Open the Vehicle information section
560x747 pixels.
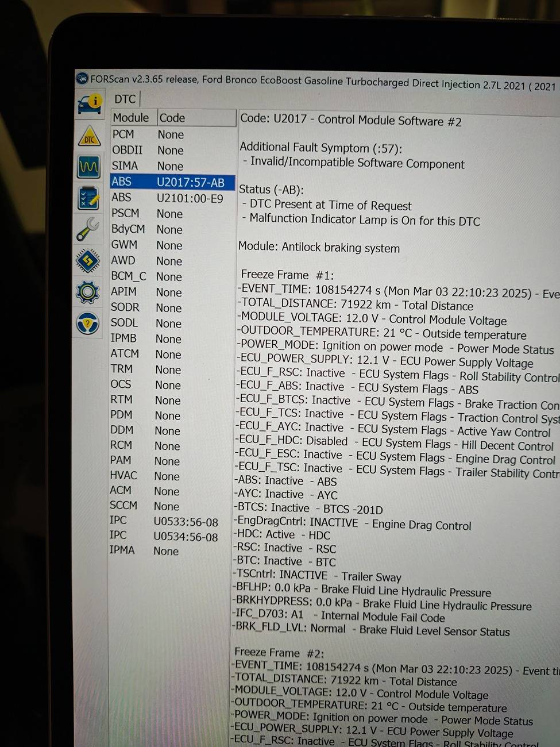click(90, 104)
